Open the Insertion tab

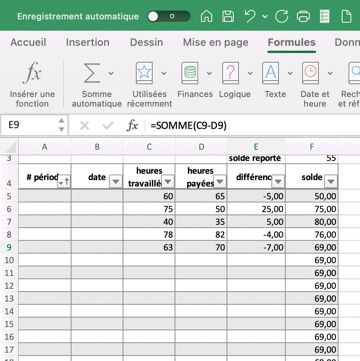click(x=88, y=42)
